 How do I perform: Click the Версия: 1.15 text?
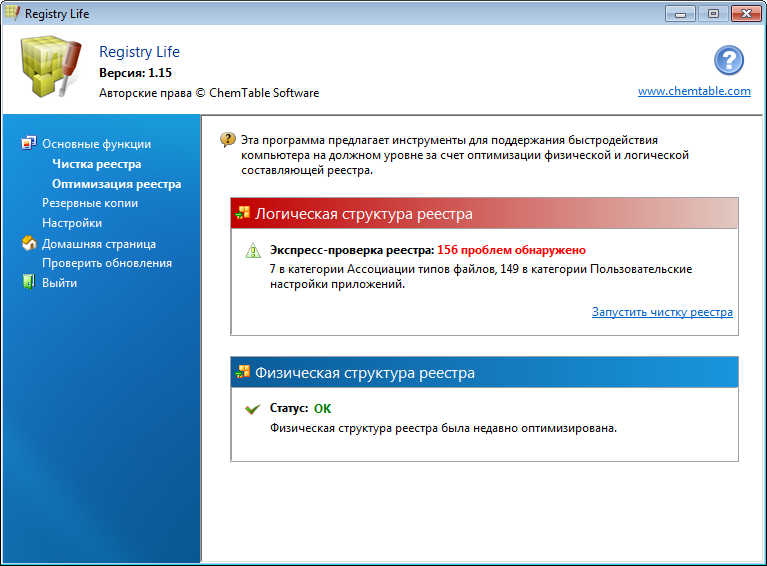tap(135, 73)
